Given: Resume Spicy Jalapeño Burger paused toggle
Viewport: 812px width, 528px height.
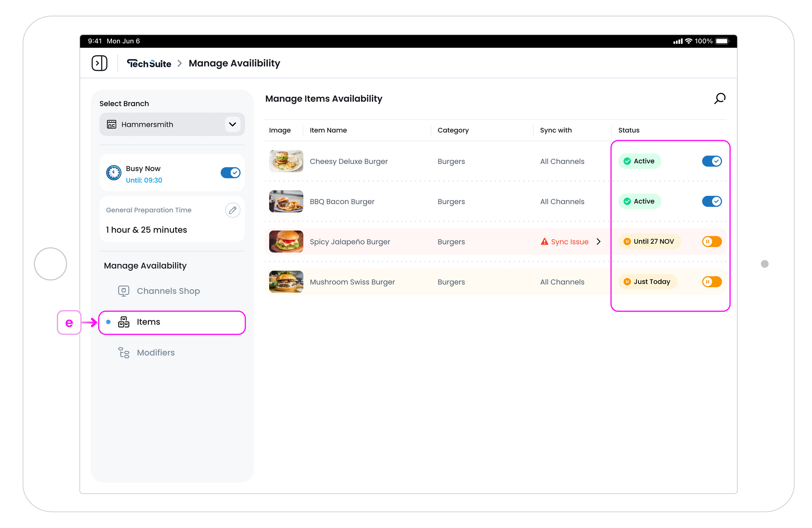Looking at the screenshot, I should point(711,242).
